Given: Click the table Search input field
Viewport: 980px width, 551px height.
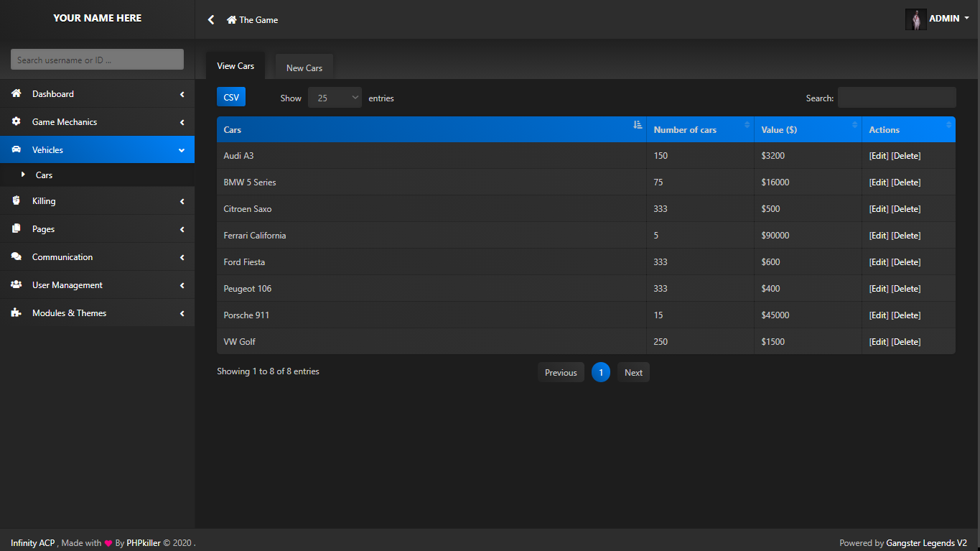Looking at the screenshot, I should [x=896, y=98].
